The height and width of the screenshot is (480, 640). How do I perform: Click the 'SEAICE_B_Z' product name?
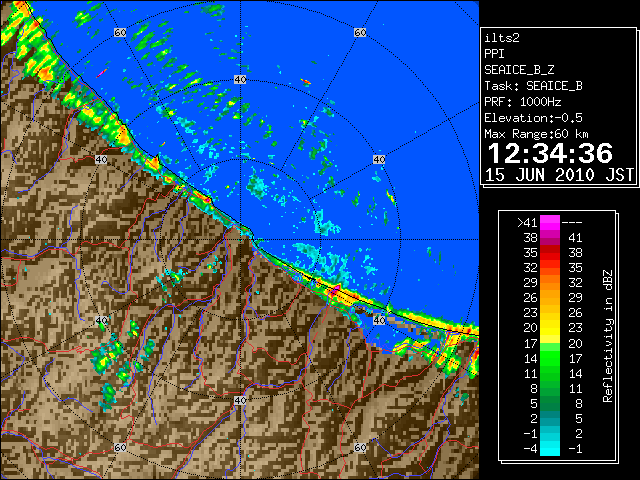(519, 70)
